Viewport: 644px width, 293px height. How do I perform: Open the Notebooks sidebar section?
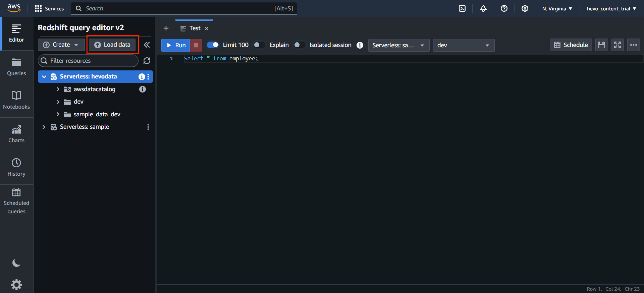[16, 101]
